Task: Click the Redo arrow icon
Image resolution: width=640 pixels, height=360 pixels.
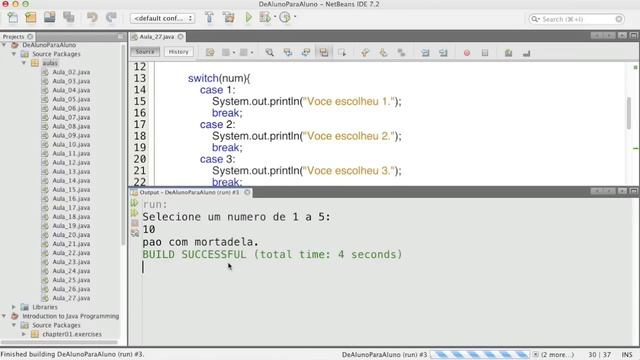Action: point(111,18)
